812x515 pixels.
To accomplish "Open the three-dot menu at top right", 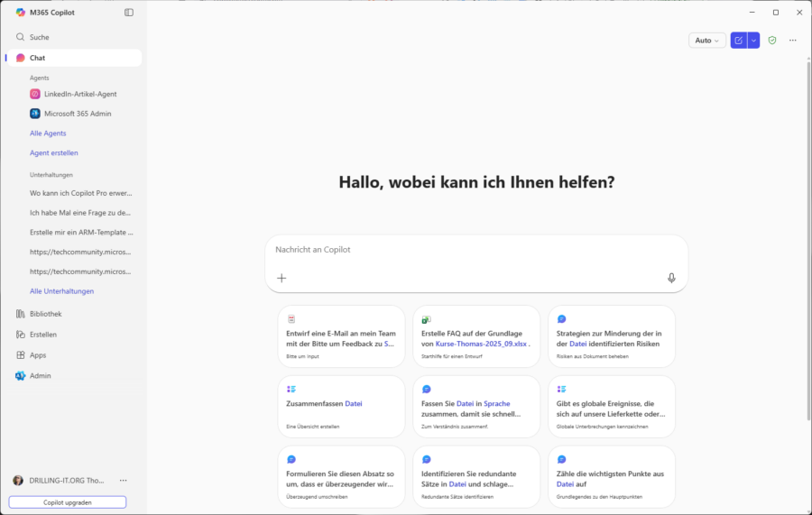I will pyautogui.click(x=793, y=41).
